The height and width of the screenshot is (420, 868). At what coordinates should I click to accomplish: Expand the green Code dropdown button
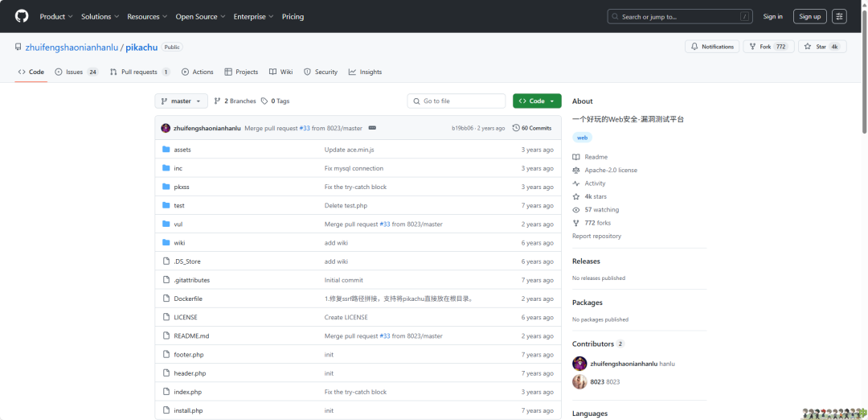[x=537, y=101]
